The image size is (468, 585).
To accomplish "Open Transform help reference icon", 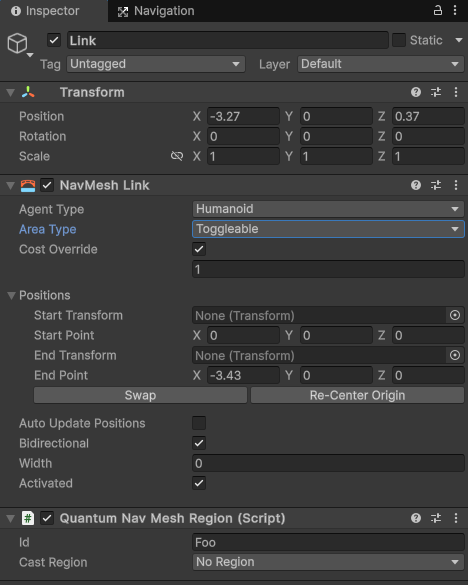I will (416, 92).
